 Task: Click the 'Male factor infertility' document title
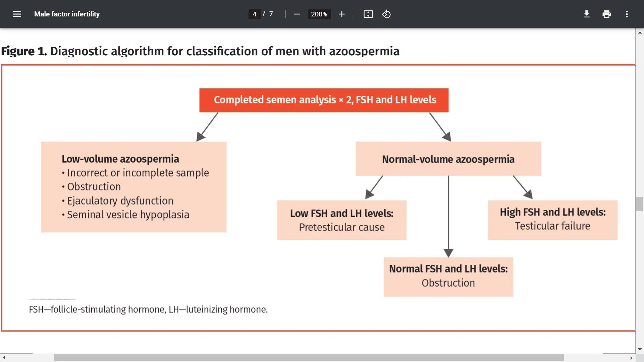click(x=67, y=14)
